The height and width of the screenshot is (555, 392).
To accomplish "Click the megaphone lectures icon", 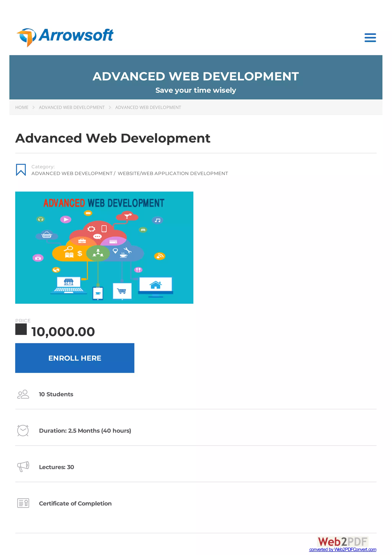I will click(x=23, y=467).
